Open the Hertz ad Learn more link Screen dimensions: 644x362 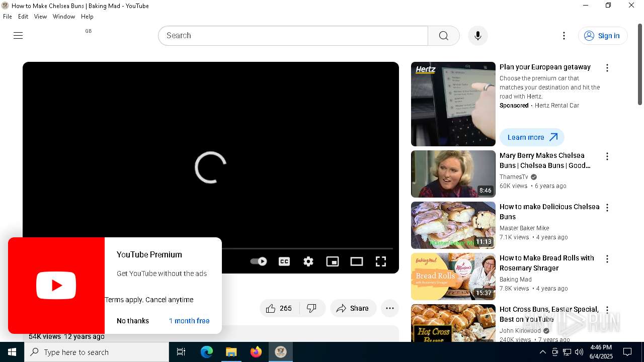click(532, 137)
